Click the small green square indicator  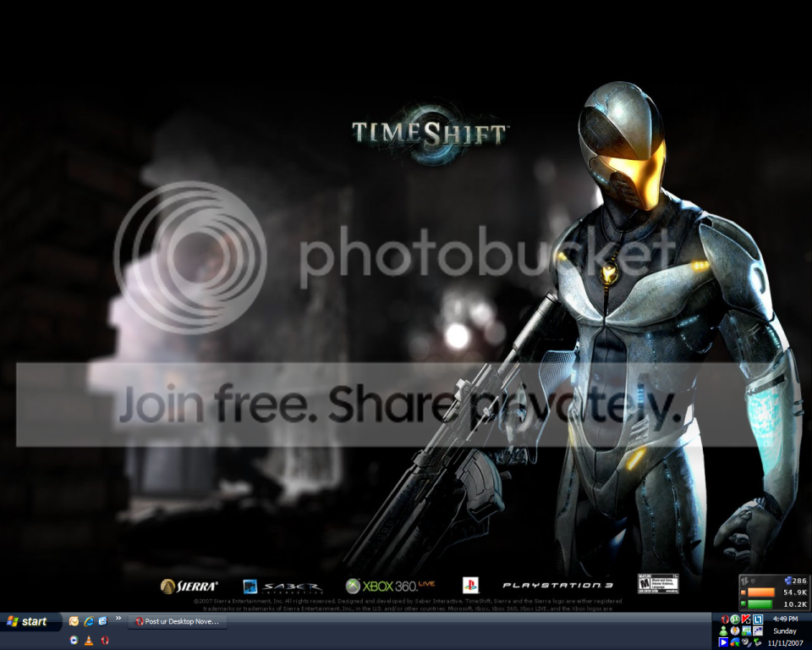(743, 603)
